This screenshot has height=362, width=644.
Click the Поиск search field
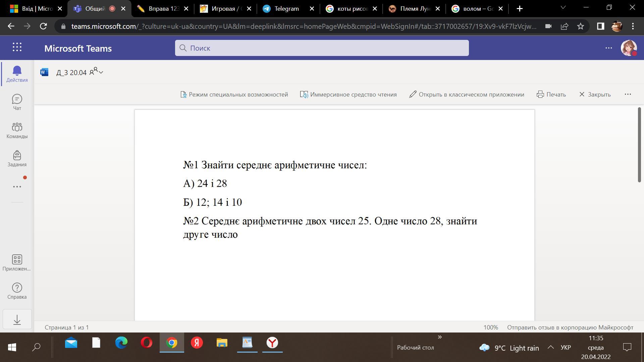pos(321,48)
